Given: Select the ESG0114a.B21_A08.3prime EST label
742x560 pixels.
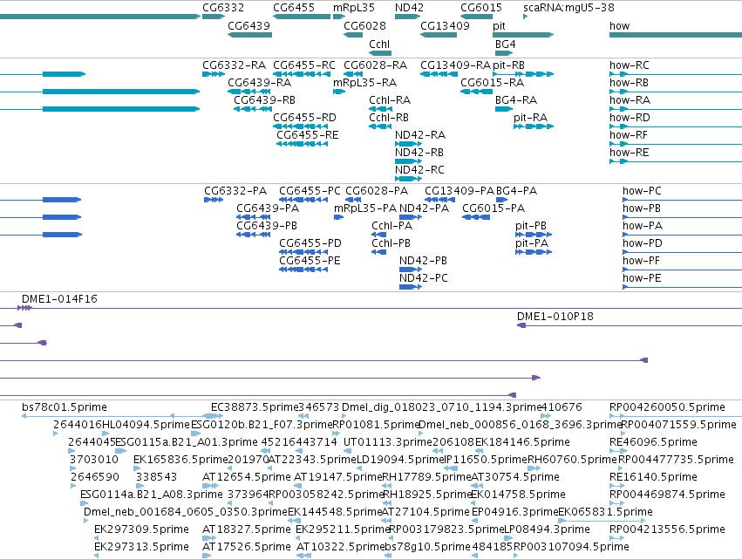Looking at the screenshot, I should coord(152,495).
